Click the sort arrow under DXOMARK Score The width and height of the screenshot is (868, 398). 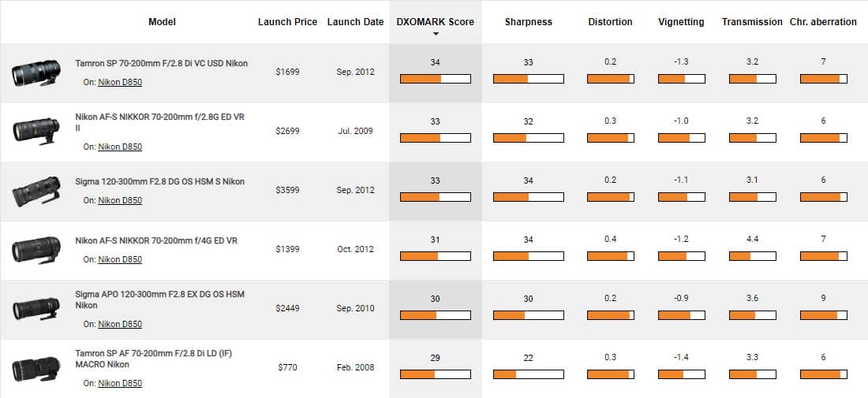click(436, 35)
